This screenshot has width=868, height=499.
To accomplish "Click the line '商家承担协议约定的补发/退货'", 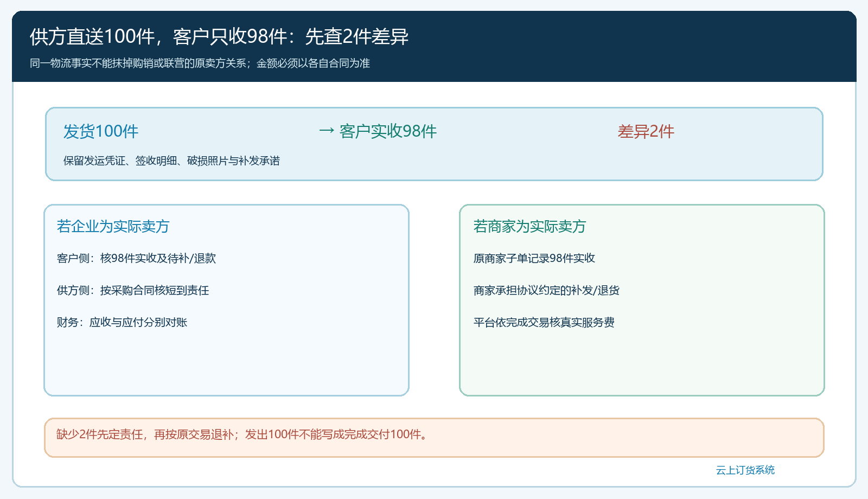I will pyautogui.click(x=546, y=290).
